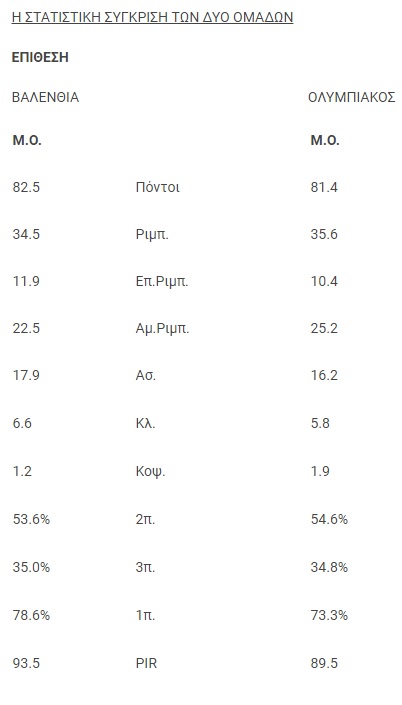
Task: Click the ΒΑΛΕΝΘΙΑ team name
Action: (45, 98)
